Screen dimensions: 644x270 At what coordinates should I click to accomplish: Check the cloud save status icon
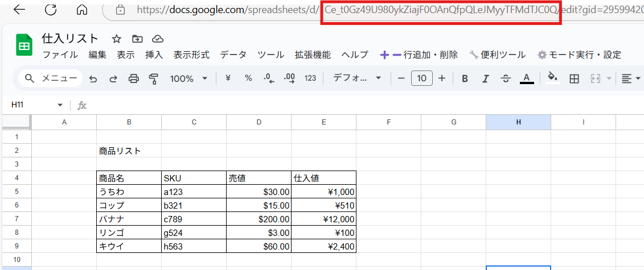[x=158, y=39]
